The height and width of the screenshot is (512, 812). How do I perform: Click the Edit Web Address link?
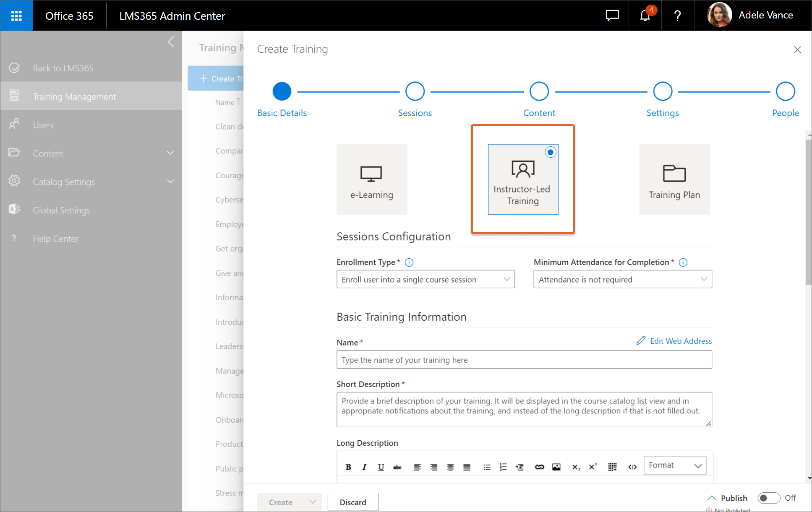(680, 341)
